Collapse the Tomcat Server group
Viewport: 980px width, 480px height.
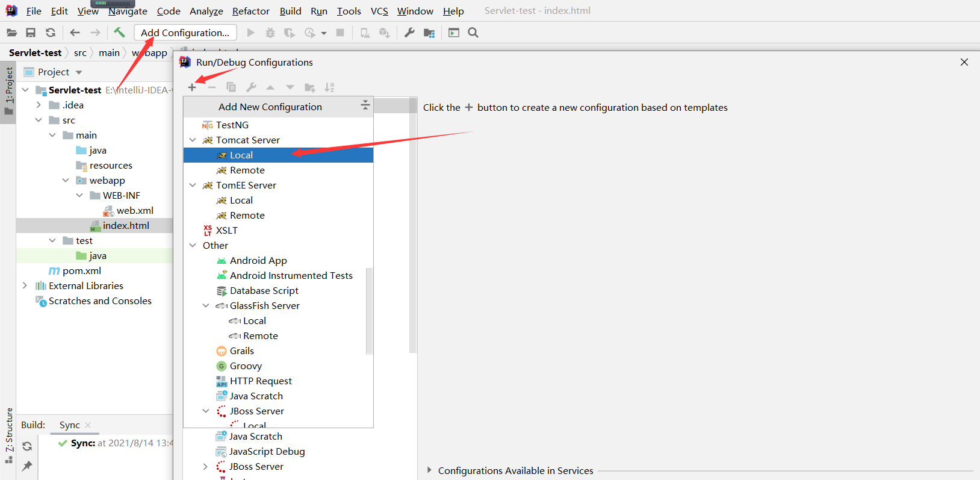(x=193, y=140)
